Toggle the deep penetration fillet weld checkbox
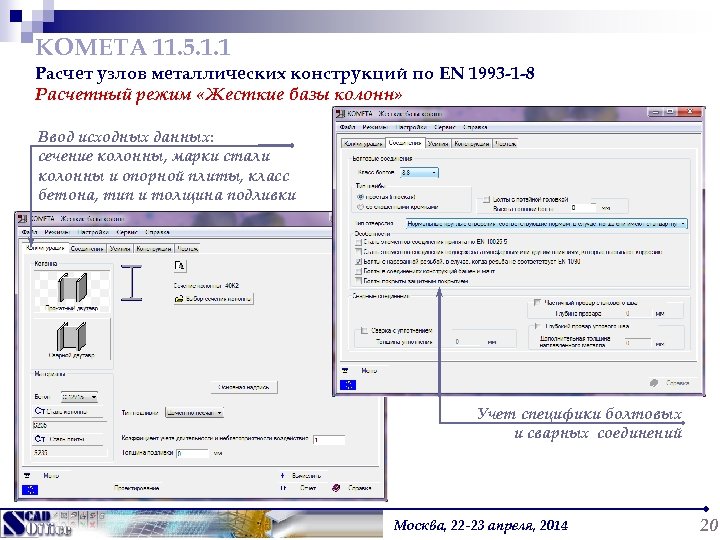The width and height of the screenshot is (720, 540). coord(537,326)
